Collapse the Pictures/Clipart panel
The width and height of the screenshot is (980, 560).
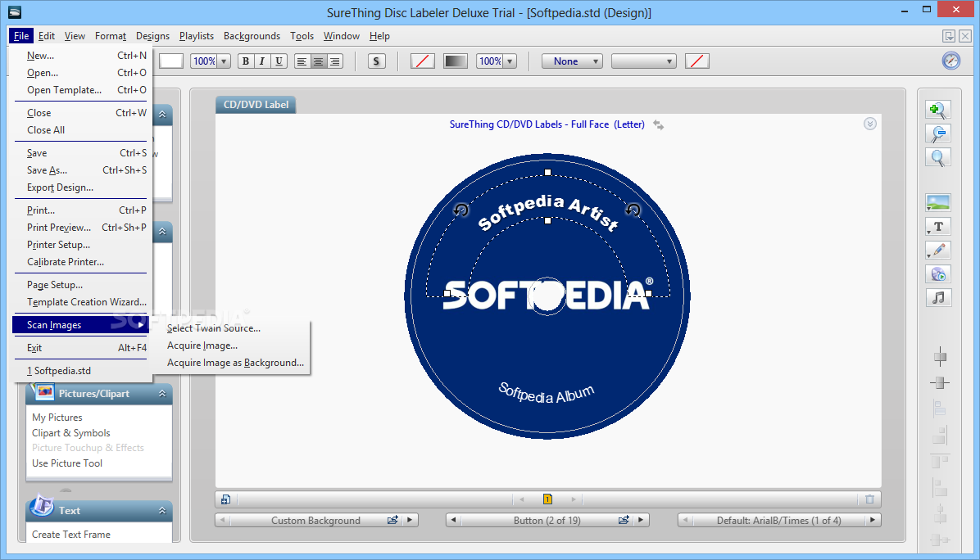tap(162, 393)
